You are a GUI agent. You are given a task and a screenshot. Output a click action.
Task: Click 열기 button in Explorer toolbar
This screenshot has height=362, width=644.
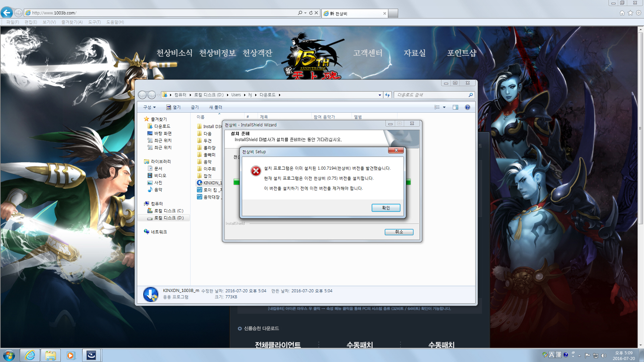[173, 107]
